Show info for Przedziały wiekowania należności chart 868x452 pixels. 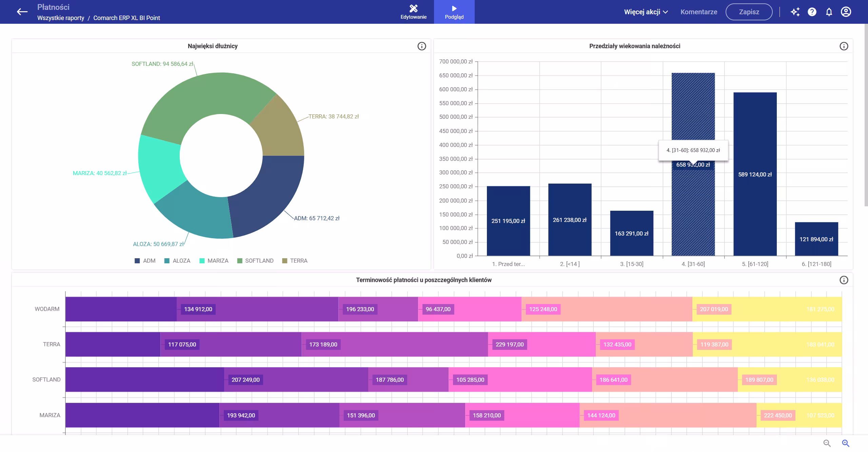coord(844,46)
